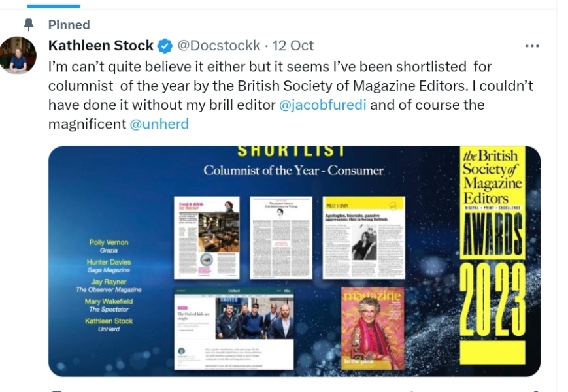Click the Kathleen Stock display name
Screen dimensions: 568x392
pyautogui.click(x=101, y=46)
